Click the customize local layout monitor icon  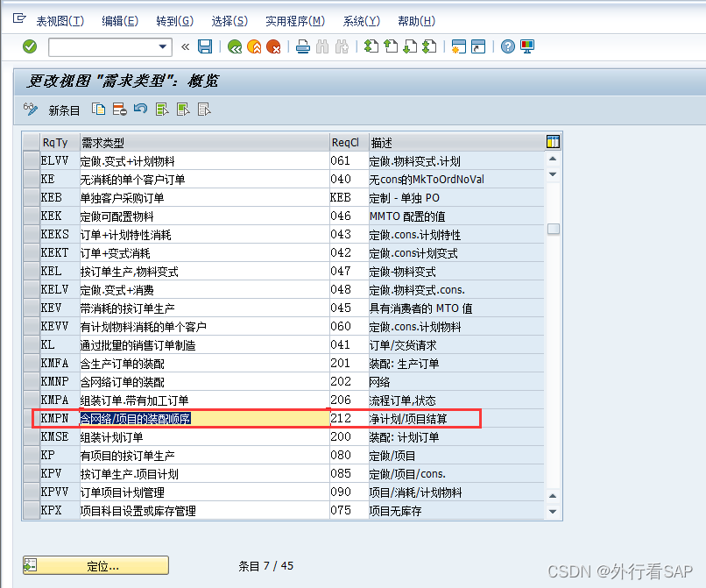coord(526,46)
